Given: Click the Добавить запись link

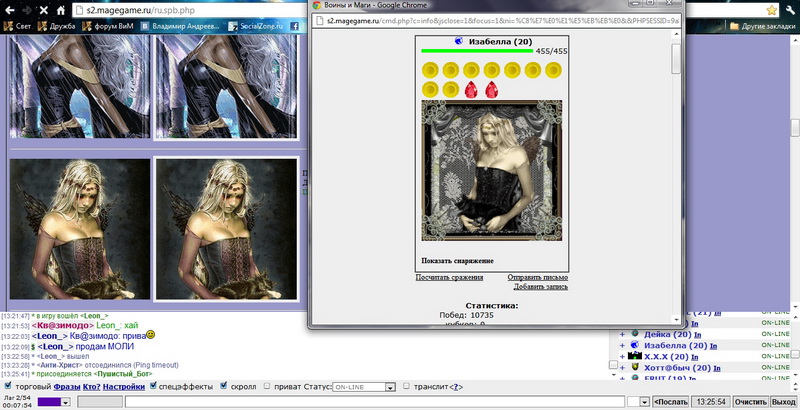Looking at the screenshot, I should (540, 287).
